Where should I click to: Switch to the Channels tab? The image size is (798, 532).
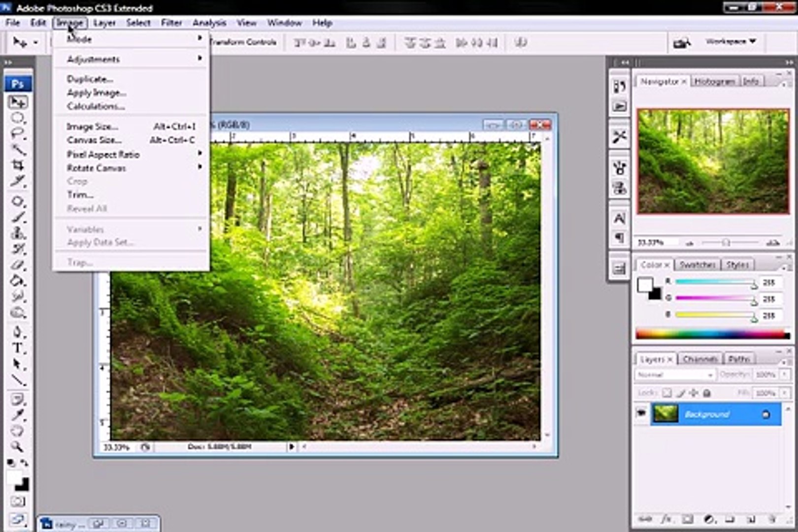(700, 359)
